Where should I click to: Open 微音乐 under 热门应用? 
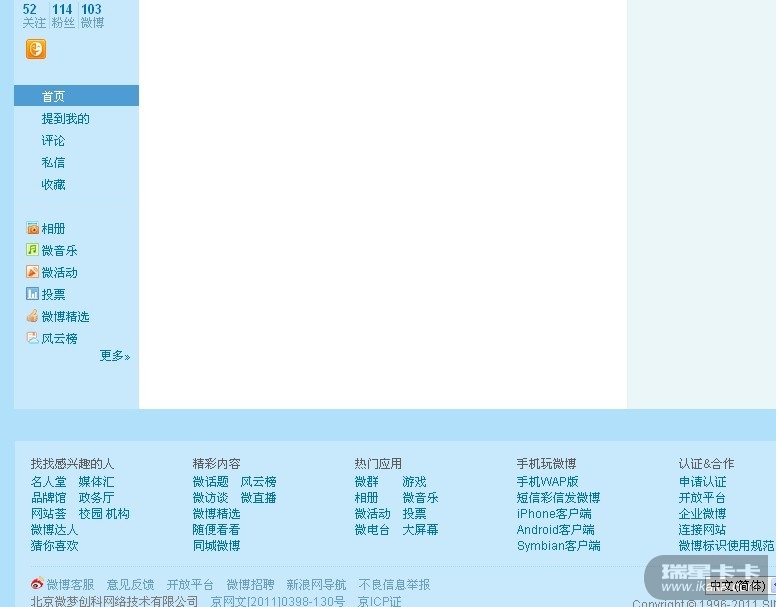pyautogui.click(x=421, y=497)
